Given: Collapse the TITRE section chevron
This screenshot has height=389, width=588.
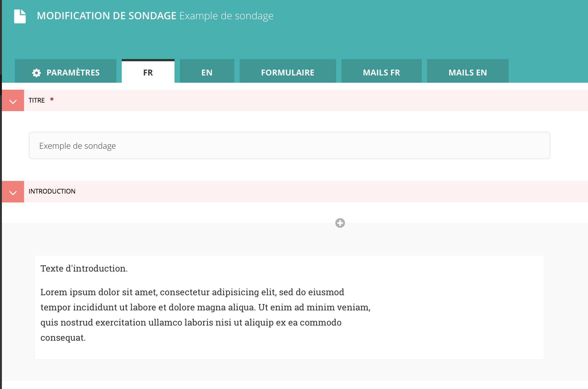Looking at the screenshot, I should click(13, 101).
